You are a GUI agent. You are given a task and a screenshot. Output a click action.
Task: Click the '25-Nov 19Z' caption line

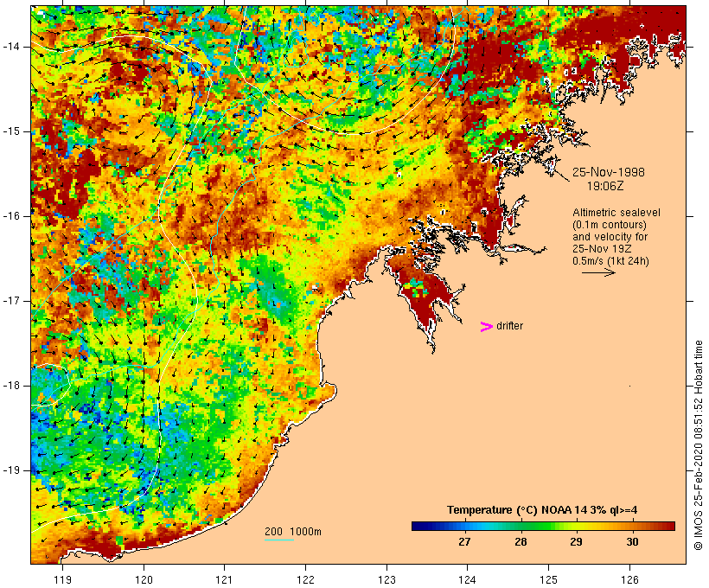coord(602,249)
